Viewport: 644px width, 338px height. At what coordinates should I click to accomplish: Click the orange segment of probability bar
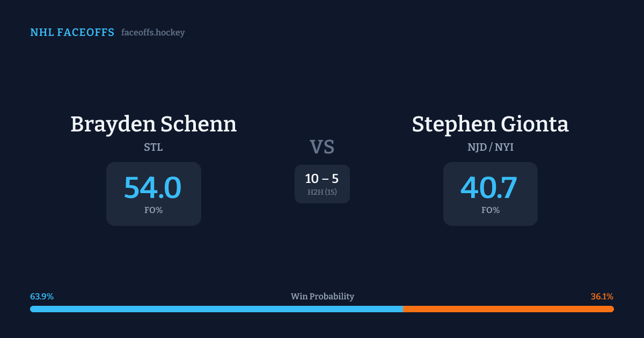tap(510, 309)
